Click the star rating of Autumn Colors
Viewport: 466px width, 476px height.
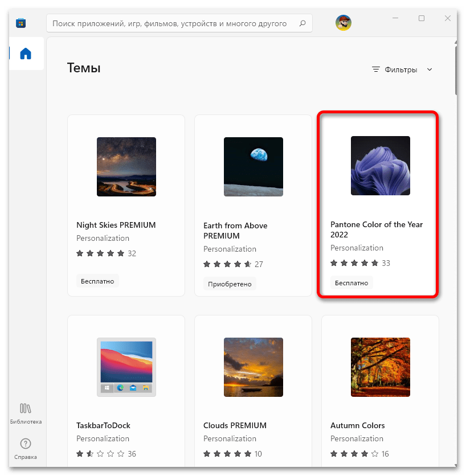[354, 454]
